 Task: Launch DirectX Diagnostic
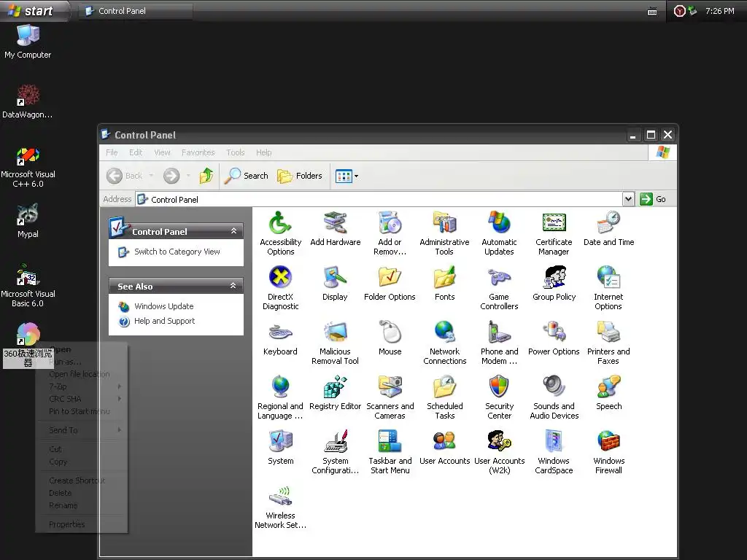click(x=280, y=288)
